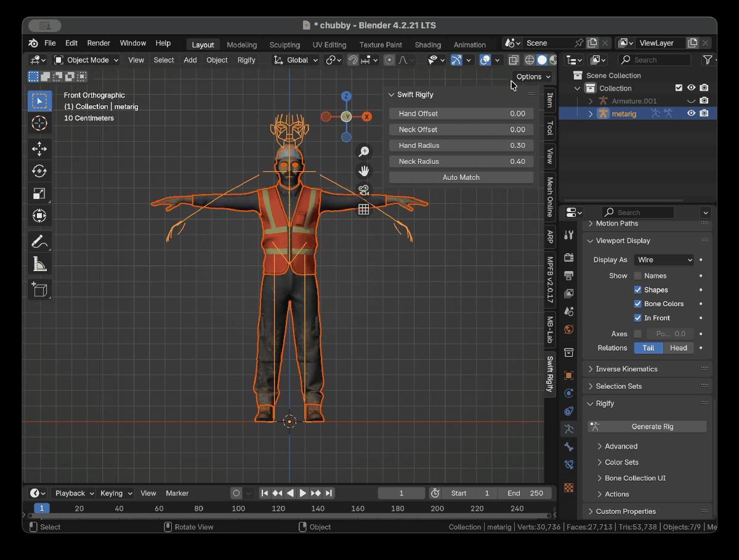Screen dimensions: 739x560
Task: Open the Display As Wire dropdown
Action: [664, 260]
